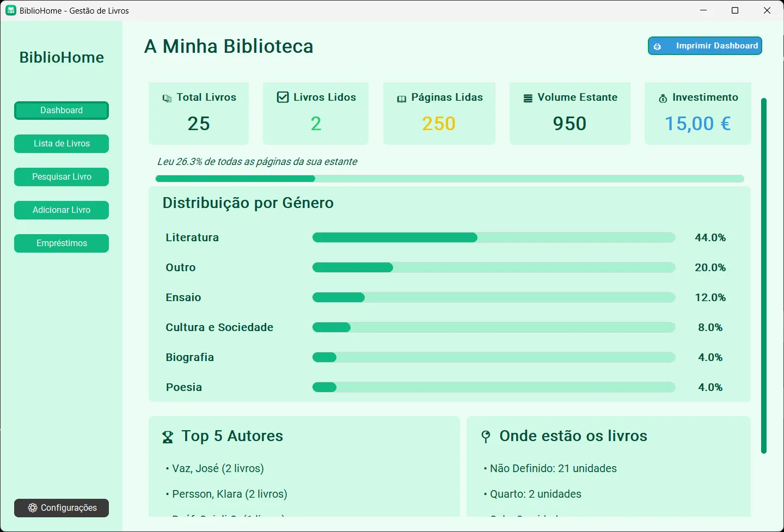Click the location pin icon beside Onde estão os livros
This screenshot has height=532, width=784.
pyautogui.click(x=485, y=436)
